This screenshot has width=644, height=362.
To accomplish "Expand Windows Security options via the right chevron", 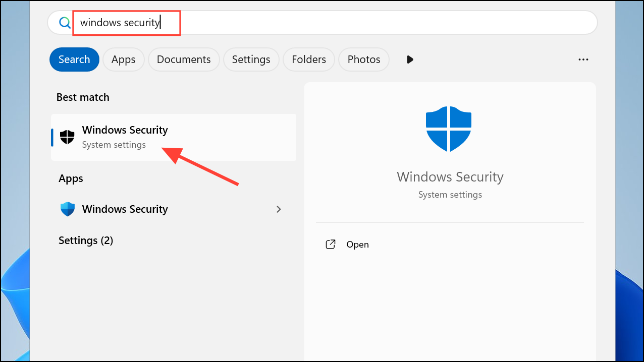I will click(x=279, y=209).
